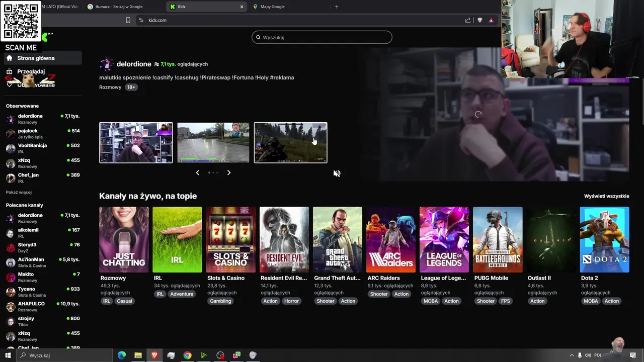Open the IRL category card
The image size is (644, 362).
[177, 240]
